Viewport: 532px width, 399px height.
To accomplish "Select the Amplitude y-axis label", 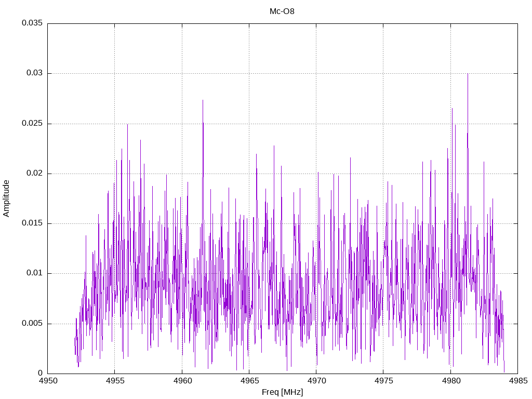I will (7, 198).
